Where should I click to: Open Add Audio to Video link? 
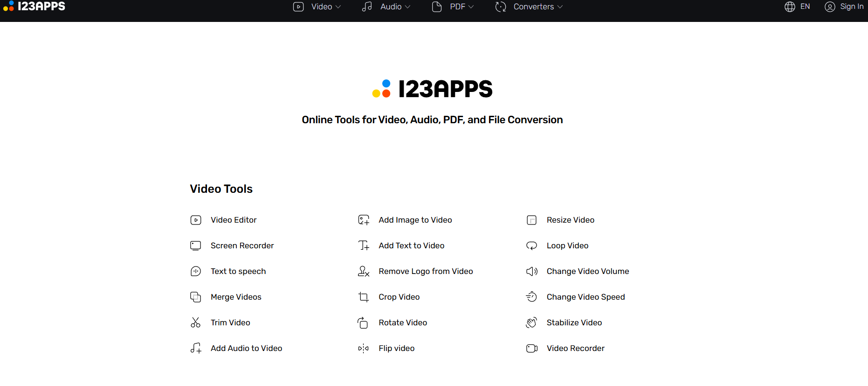tap(246, 348)
